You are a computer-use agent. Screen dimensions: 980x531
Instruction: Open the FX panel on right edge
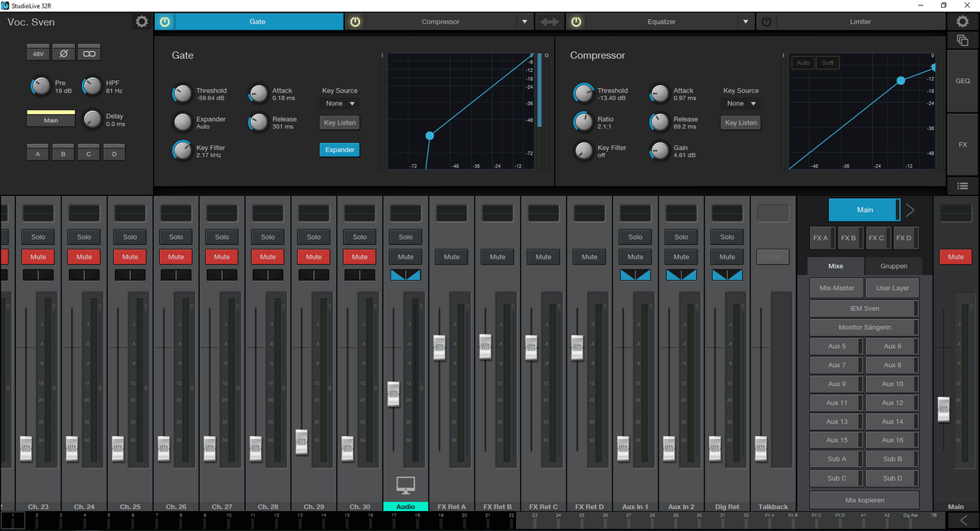point(962,144)
